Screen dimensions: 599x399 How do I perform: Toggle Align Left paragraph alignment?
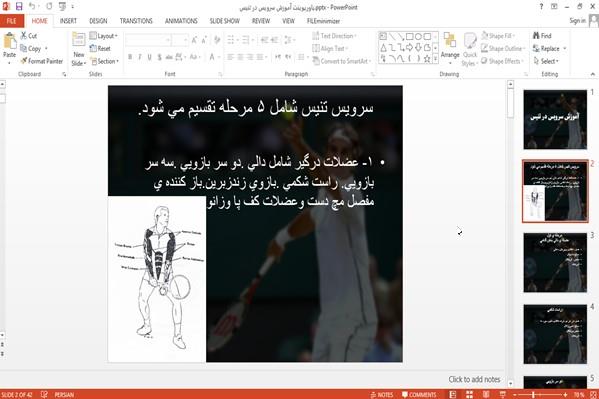pos(230,57)
